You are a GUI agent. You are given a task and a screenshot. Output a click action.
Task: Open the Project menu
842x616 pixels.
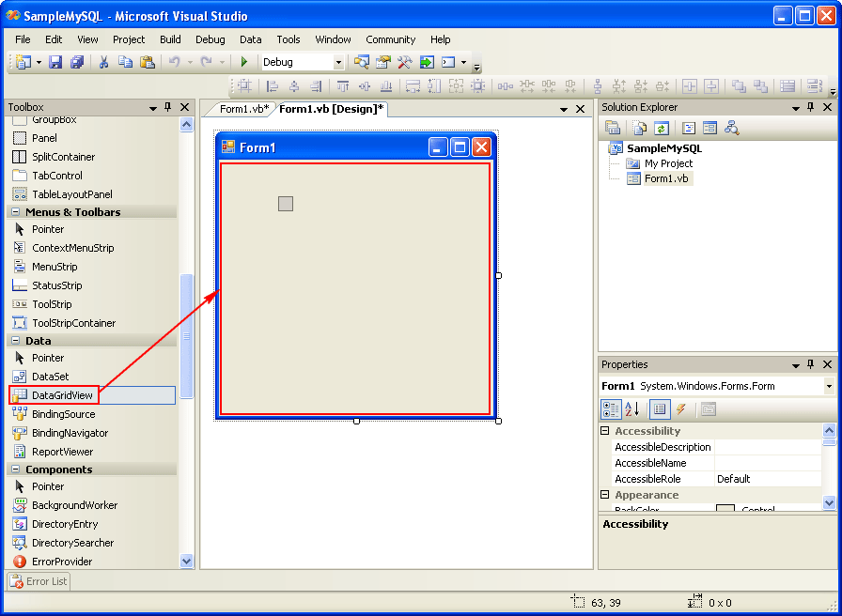tap(129, 39)
